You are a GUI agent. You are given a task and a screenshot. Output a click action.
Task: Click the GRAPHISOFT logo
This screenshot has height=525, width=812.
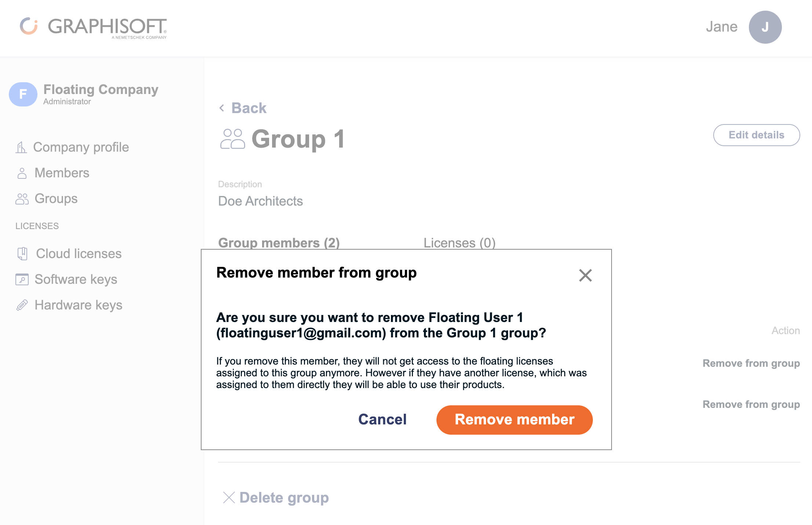pos(94,27)
